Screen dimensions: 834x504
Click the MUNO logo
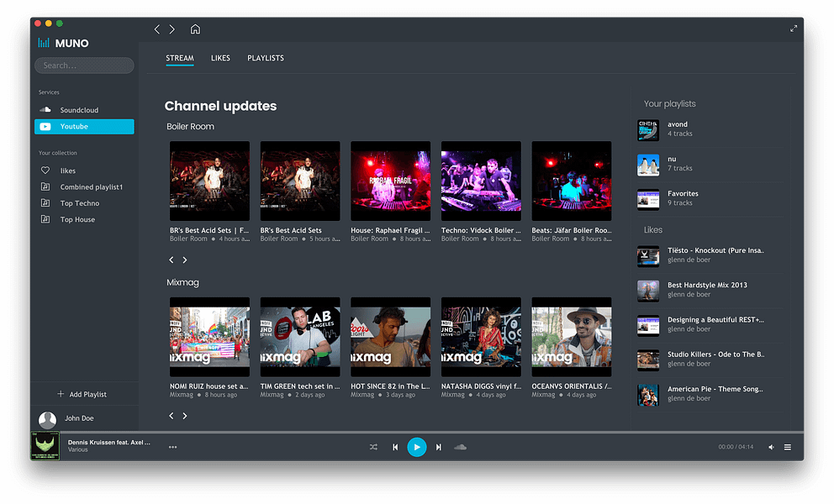[63, 43]
